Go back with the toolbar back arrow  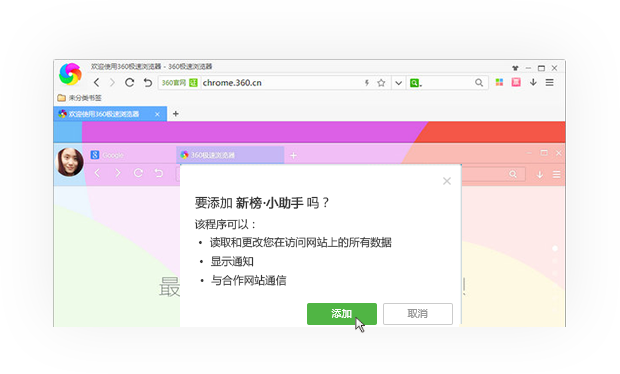pos(96,83)
